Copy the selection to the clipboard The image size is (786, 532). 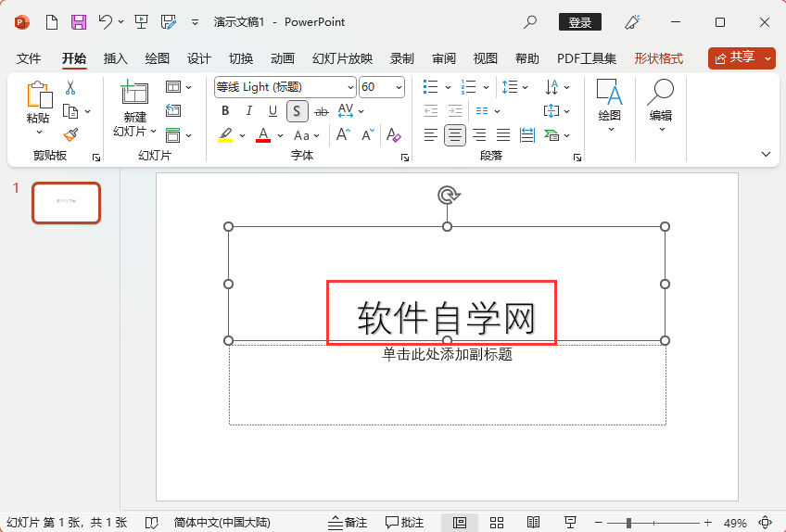[70, 111]
